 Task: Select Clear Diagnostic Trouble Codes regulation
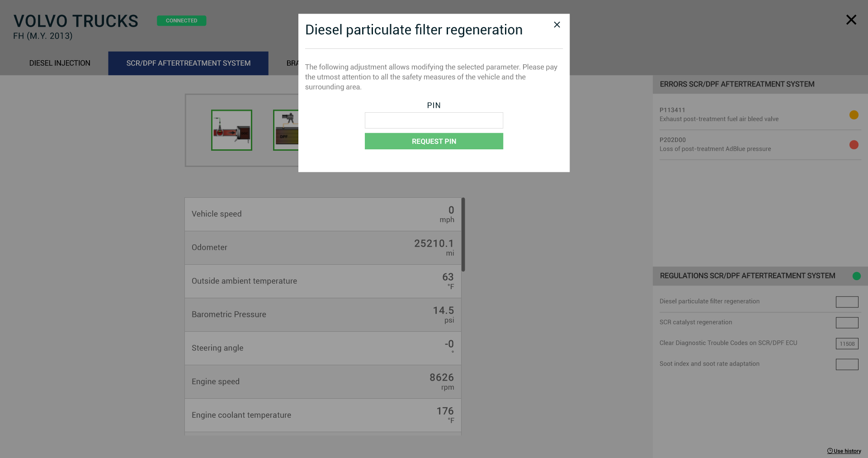[x=728, y=343]
